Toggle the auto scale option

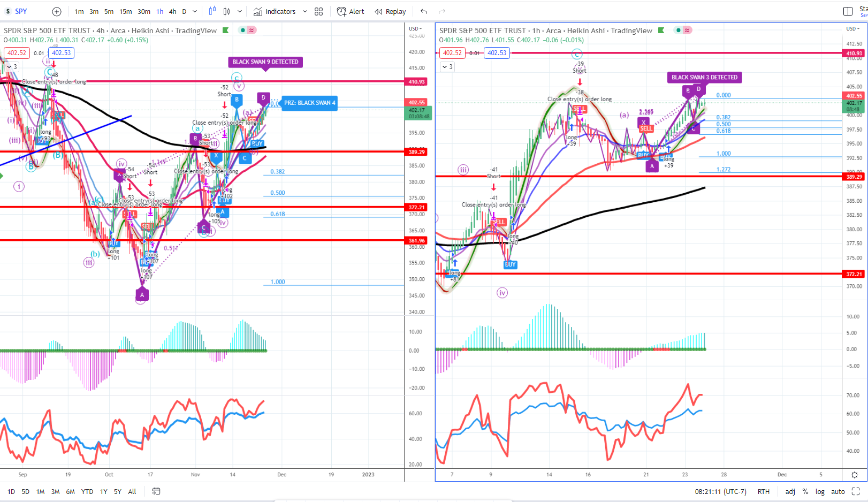[838, 491]
